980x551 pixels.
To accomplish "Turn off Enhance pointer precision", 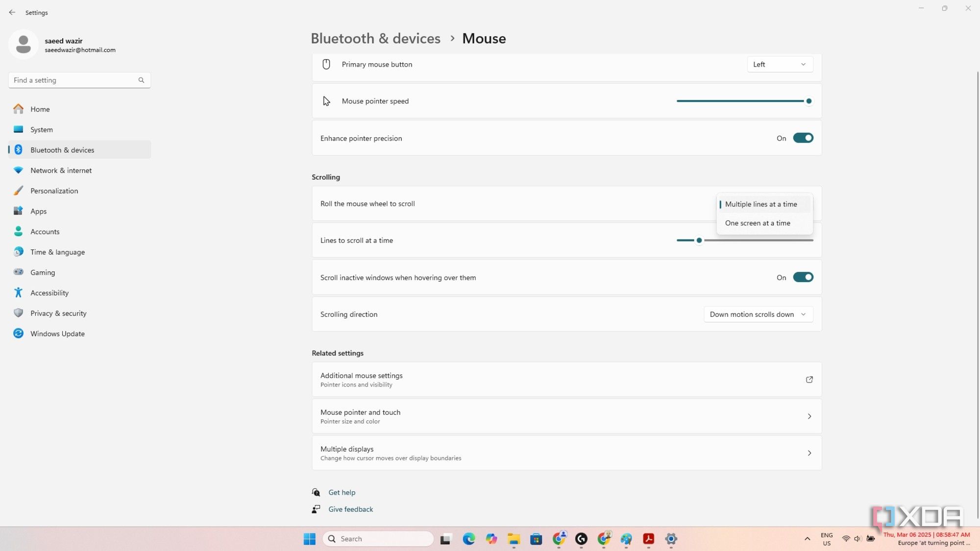I will pos(803,138).
